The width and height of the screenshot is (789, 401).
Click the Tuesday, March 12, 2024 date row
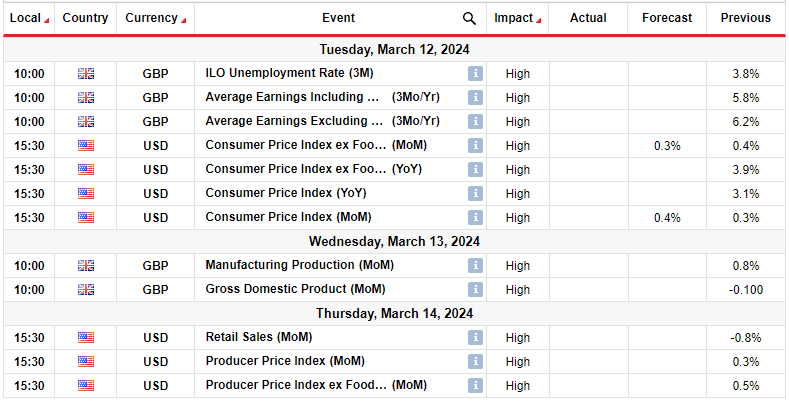[x=394, y=49]
